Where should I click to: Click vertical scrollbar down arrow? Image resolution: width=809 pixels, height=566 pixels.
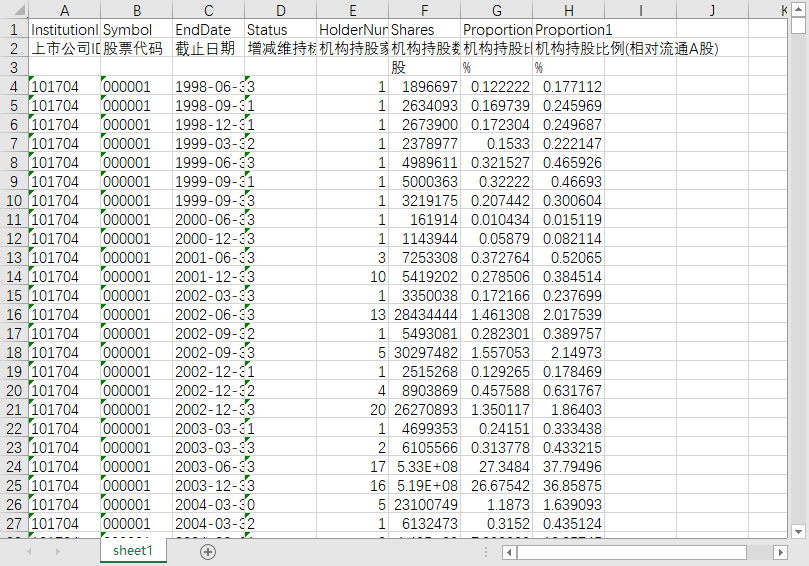[798, 531]
